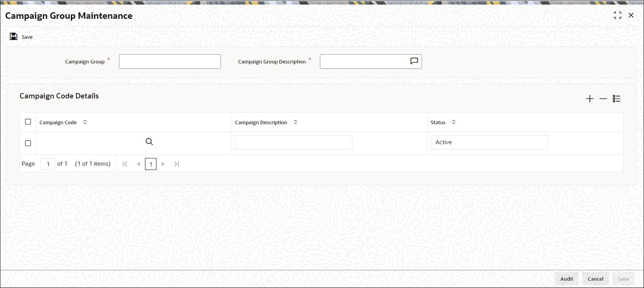
Task: Open the single record view icon
Action: (616, 99)
